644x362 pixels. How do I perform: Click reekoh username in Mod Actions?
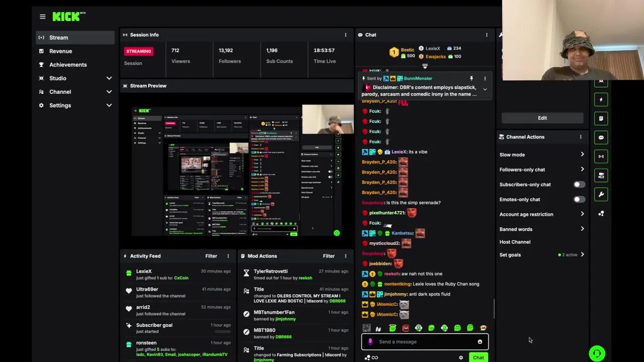pyautogui.click(x=305, y=278)
